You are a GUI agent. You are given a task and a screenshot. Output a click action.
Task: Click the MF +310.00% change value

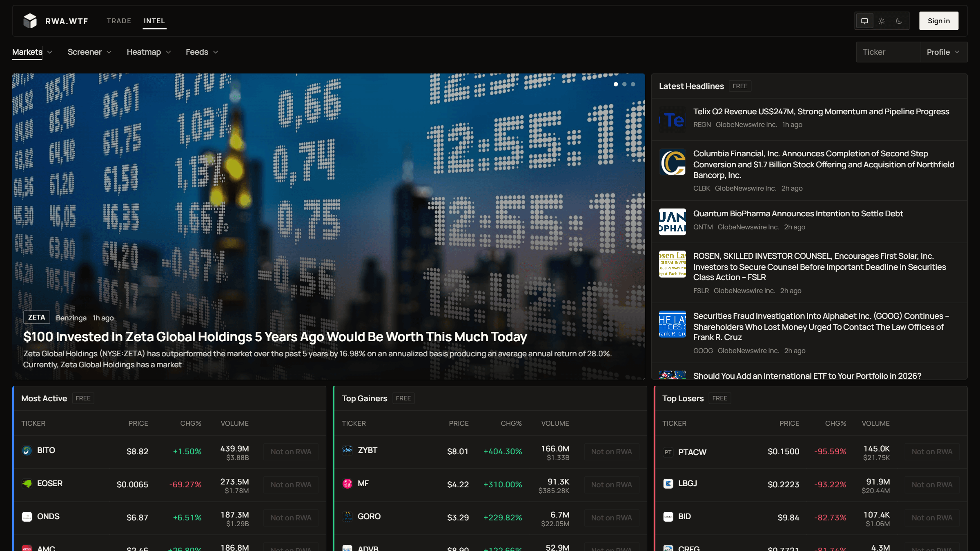503,485
